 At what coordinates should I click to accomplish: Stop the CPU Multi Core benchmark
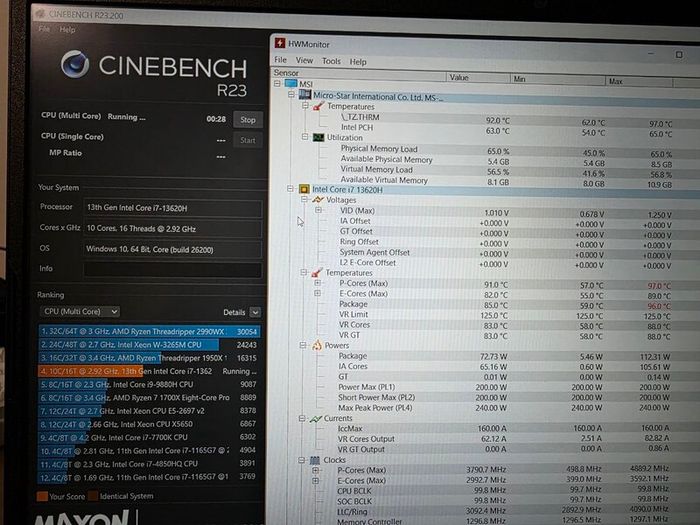click(x=248, y=120)
